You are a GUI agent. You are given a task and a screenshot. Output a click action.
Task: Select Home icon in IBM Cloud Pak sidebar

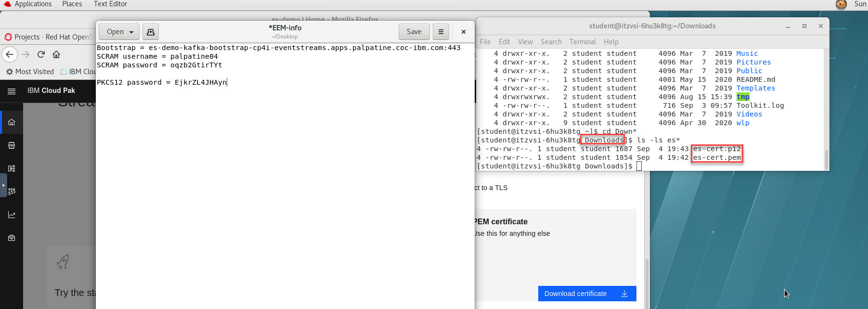tap(12, 122)
